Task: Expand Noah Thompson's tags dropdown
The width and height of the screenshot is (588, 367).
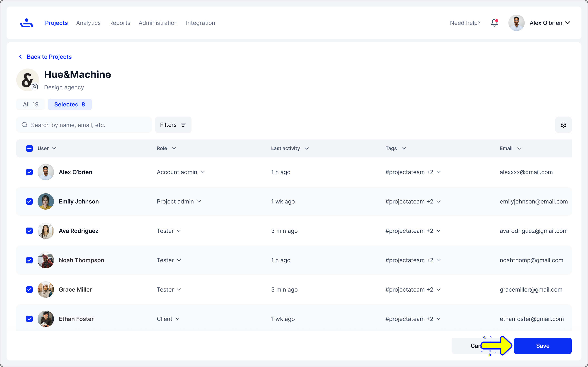Action: tap(439, 260)
